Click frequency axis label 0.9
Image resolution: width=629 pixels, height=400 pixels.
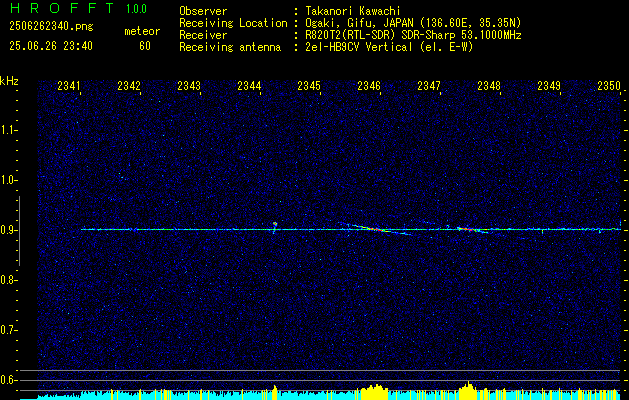(7, 230)
